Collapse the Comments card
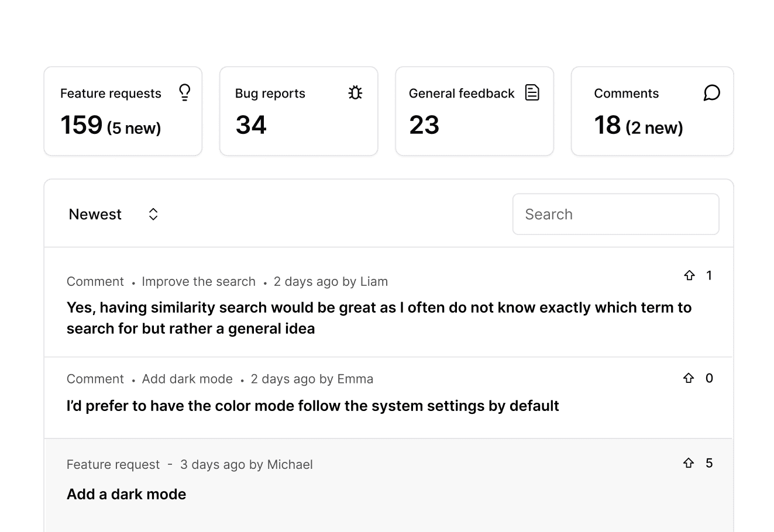774x532 pixels. coord(652,111)
